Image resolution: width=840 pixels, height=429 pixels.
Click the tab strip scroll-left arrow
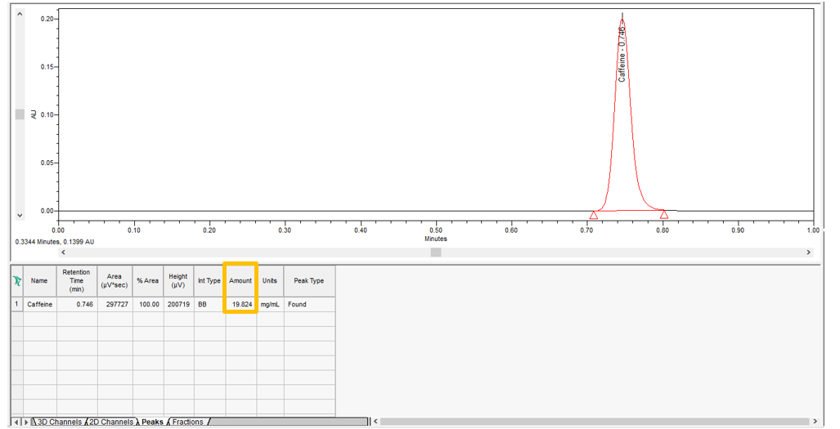coord(17,422)
